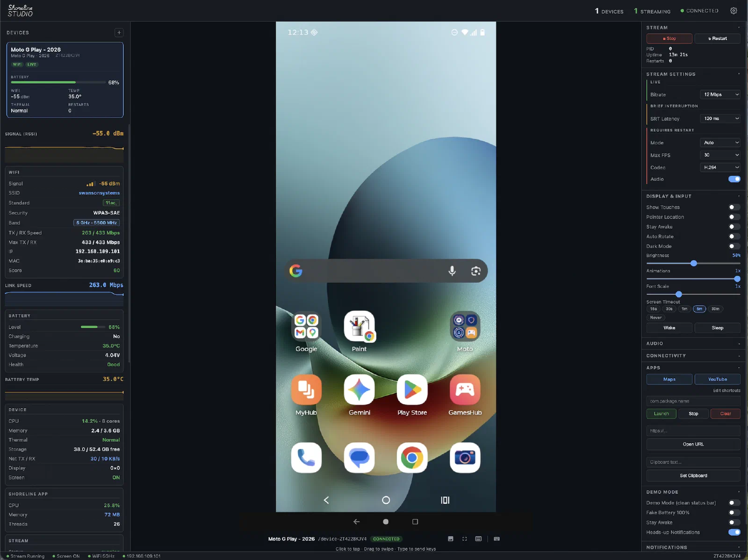The image size is (748, 560).
Task: Expand the Audio section
Action: click(693, 344)
